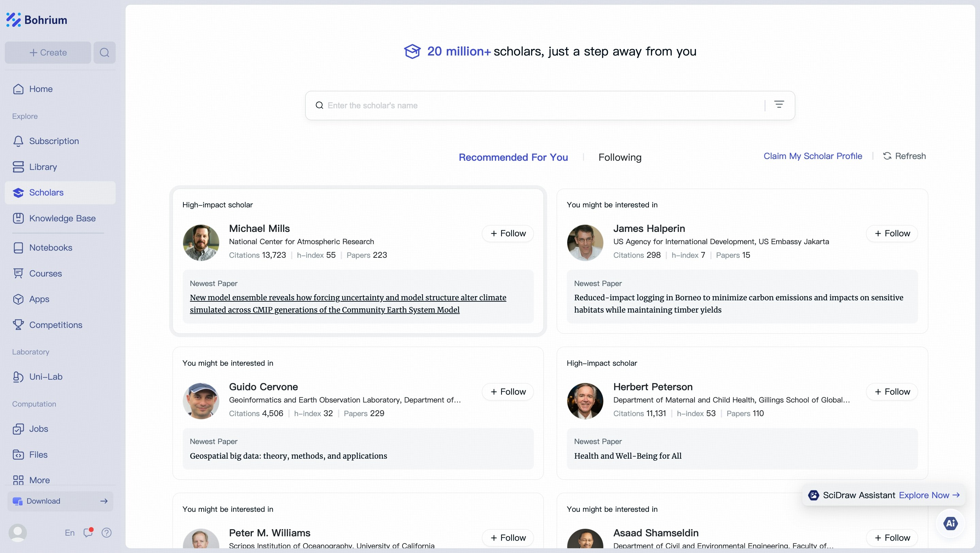Screen dimensions: 980x553
Task: Click the Subscription bell icon
Action: (x=18, y=141)
